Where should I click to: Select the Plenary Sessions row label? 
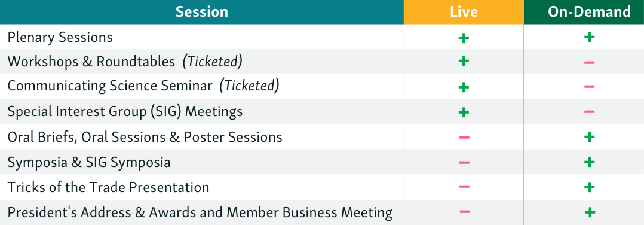tap(60, 37)
